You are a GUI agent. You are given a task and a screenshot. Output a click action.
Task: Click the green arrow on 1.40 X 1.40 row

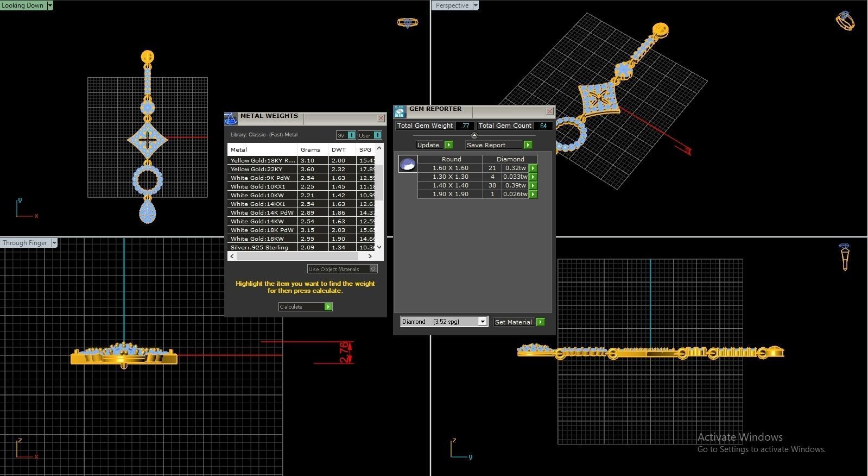coord(533,185)
